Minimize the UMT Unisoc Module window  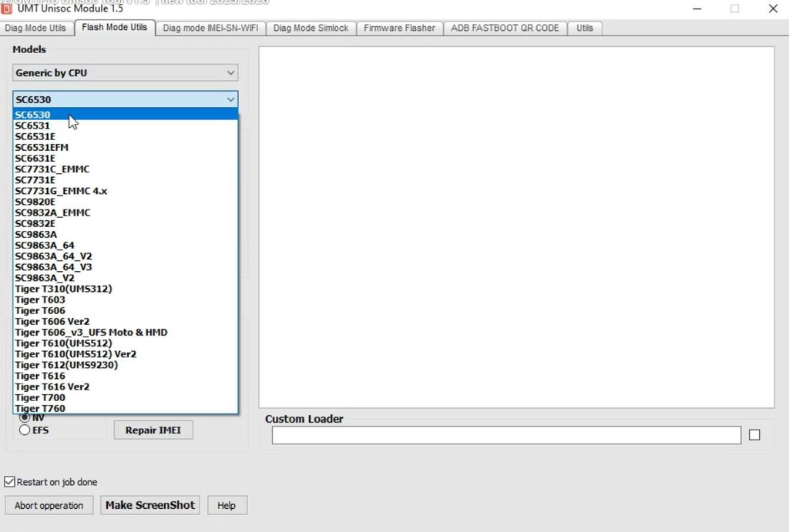click(x=697, y=8)
